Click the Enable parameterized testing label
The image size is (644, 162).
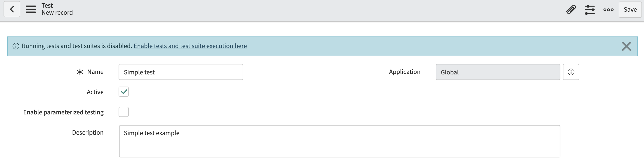tap(63, 112)
